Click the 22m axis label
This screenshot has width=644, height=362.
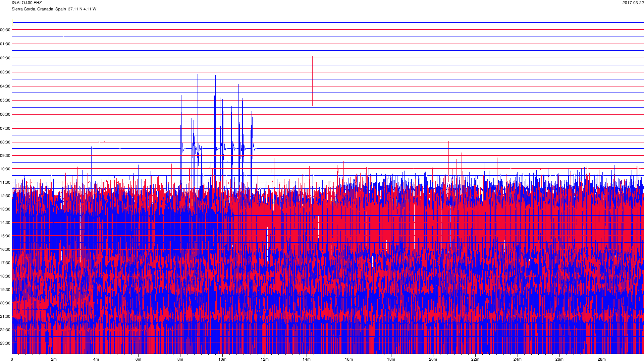(x=475, y=359)
